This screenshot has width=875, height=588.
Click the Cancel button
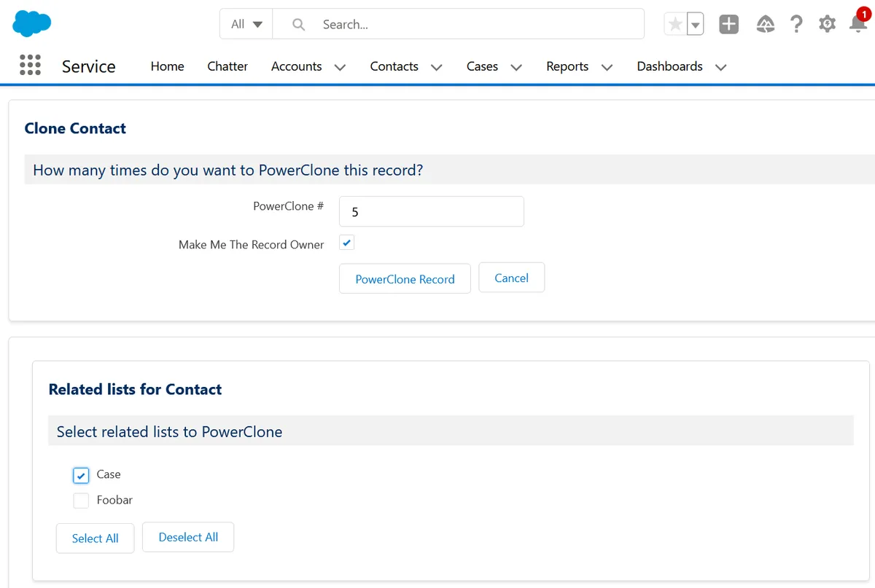pos(511,278)
